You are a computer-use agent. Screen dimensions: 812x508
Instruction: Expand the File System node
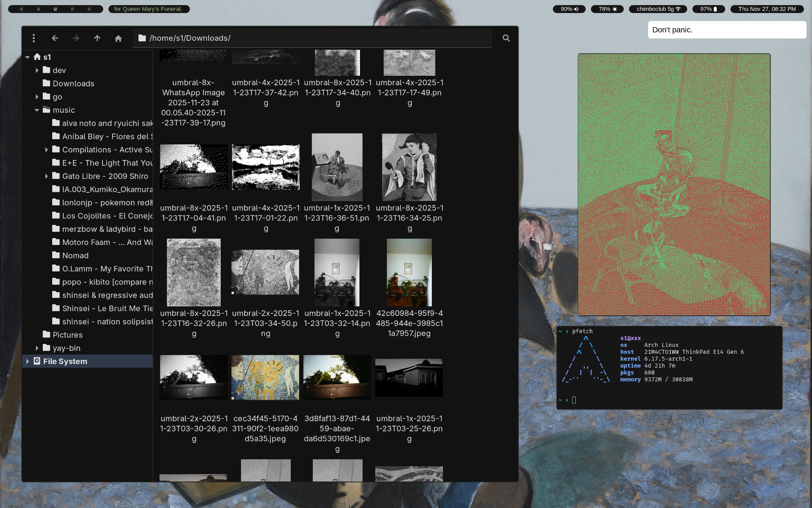(x=28, y=361)
